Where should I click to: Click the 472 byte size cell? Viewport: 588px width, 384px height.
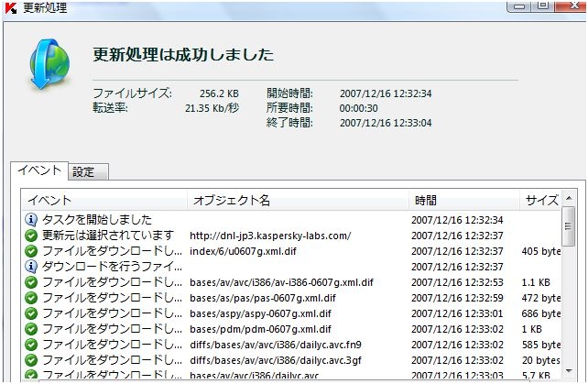(541, 298)
